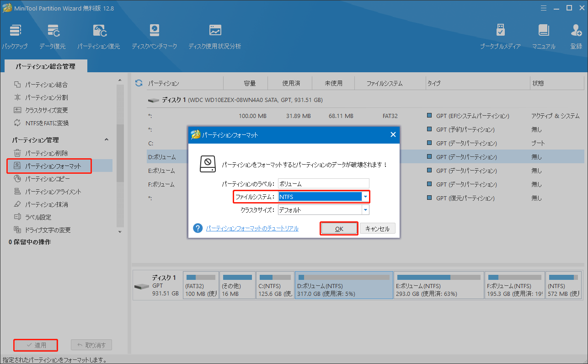Select the (その他) 16 MB block in disk map
588x364 pixels.
tap(237, 285)
